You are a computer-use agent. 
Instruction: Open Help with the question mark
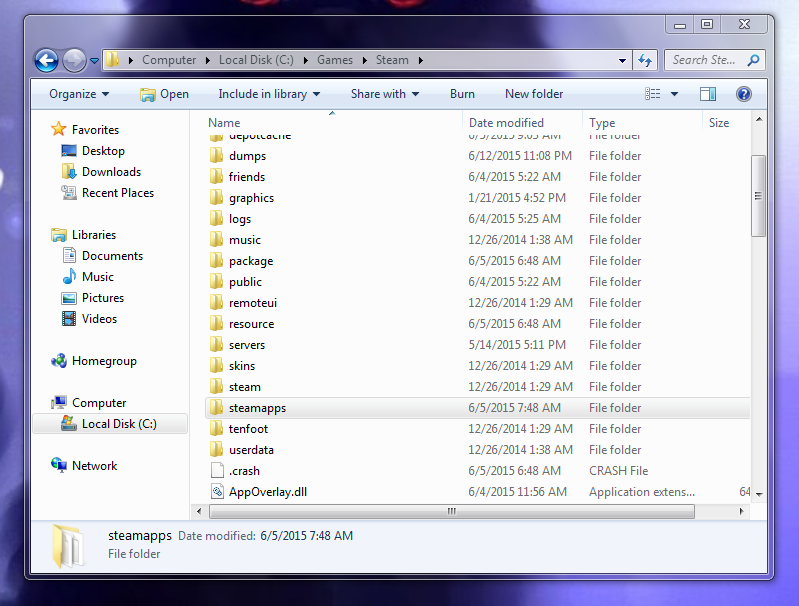point(743,94)
